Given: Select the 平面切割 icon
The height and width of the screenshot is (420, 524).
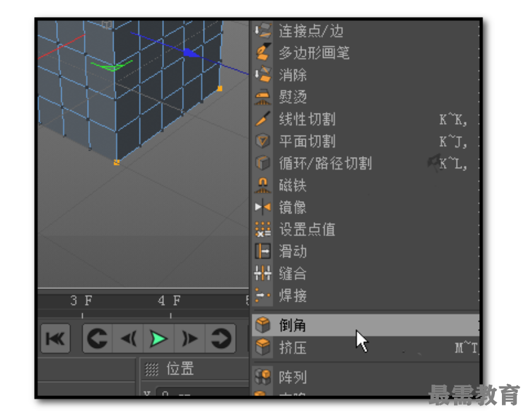Looking at the screenshot, I should click(x=263, y=141).
